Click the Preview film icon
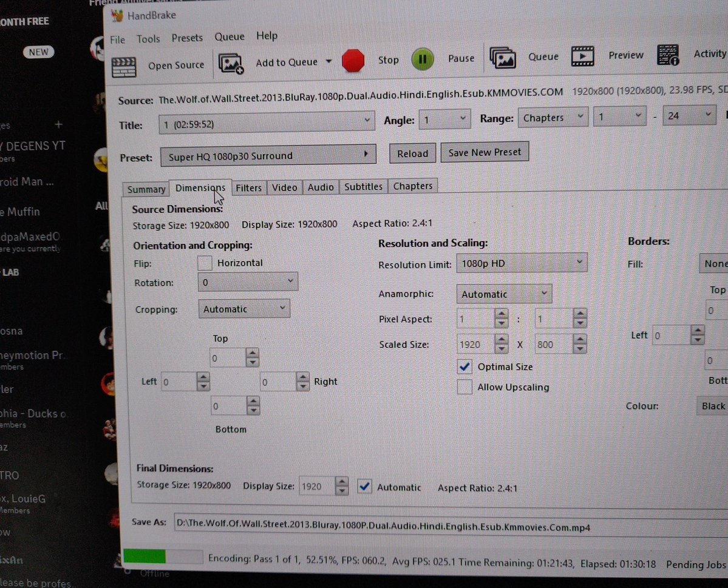 tap(582, 56)
